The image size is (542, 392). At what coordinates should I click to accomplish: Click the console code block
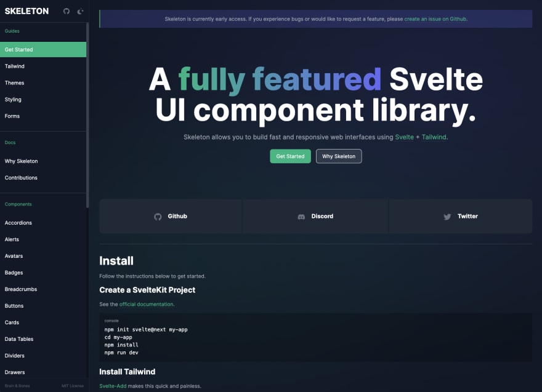coord(315,337)
